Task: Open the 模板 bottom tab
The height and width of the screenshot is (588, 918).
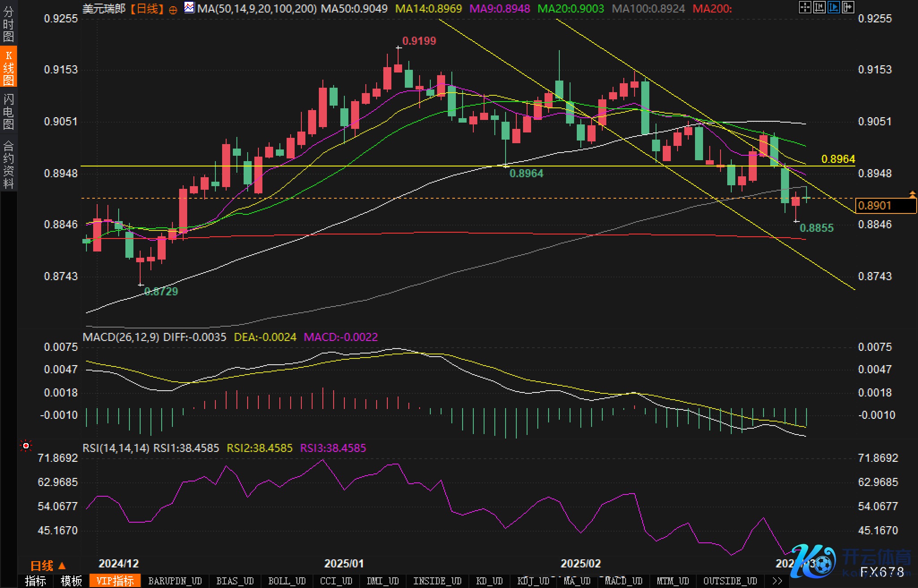Action: point(71,581)
